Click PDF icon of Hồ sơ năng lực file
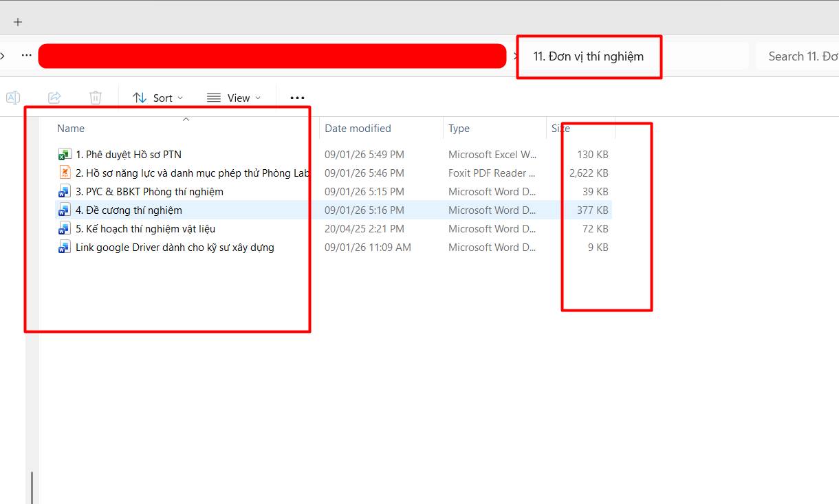This screenshot has height=504, width=839. click(65, 173)
